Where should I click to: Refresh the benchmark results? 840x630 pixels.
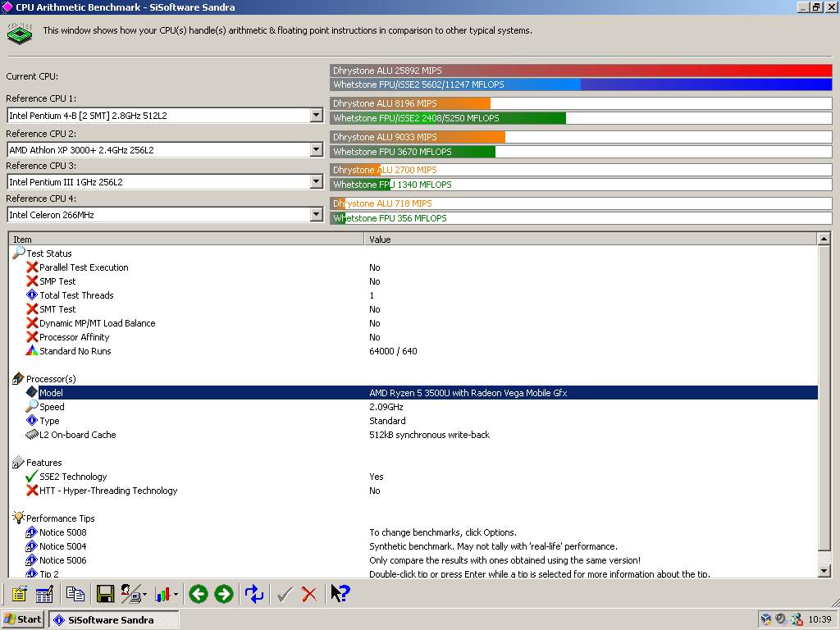tap(257, 593)
